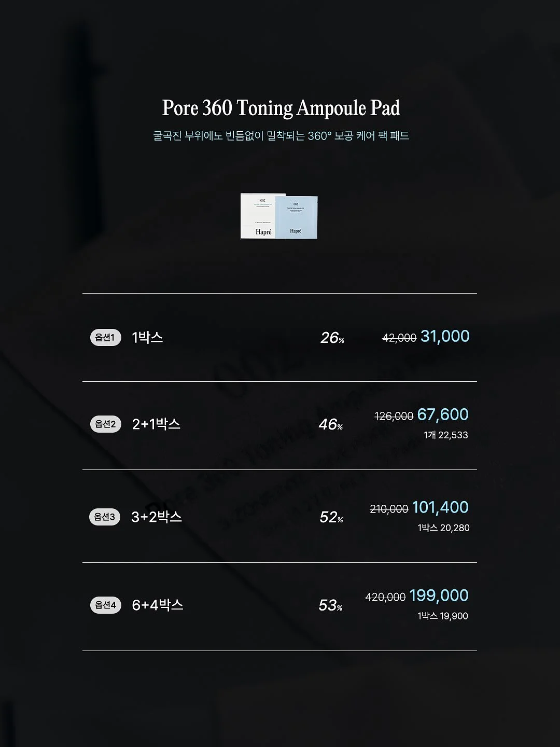The height and width of the screenshot is (747, 560).
Task: Click the 53% discount label
Action: (331, 605)
